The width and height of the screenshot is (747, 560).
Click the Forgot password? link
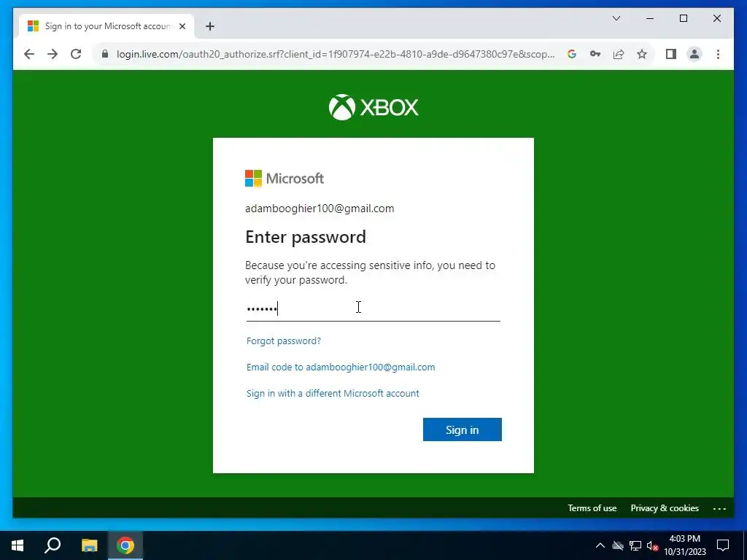284,341
